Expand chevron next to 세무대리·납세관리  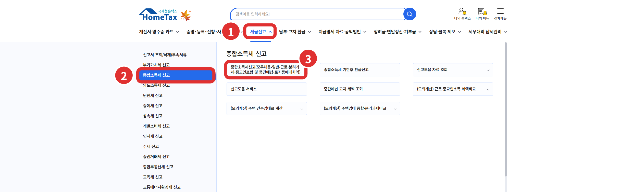pos(506,32)
